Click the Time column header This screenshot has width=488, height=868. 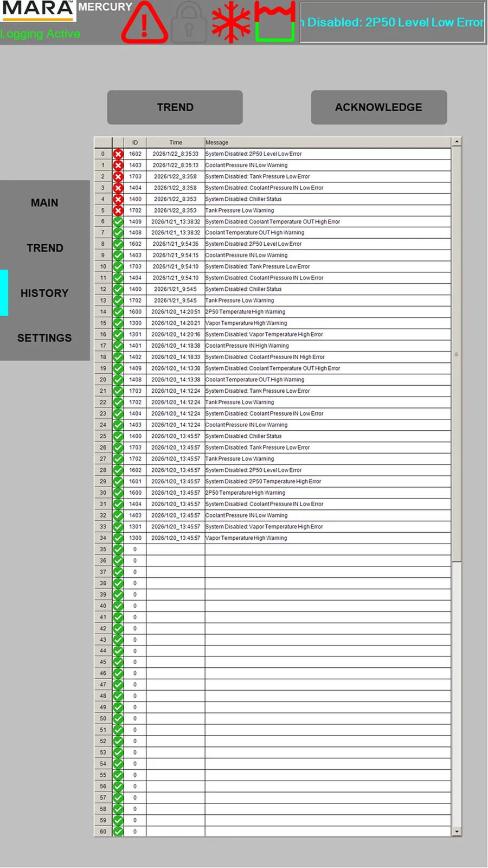(x=176, y=143)
